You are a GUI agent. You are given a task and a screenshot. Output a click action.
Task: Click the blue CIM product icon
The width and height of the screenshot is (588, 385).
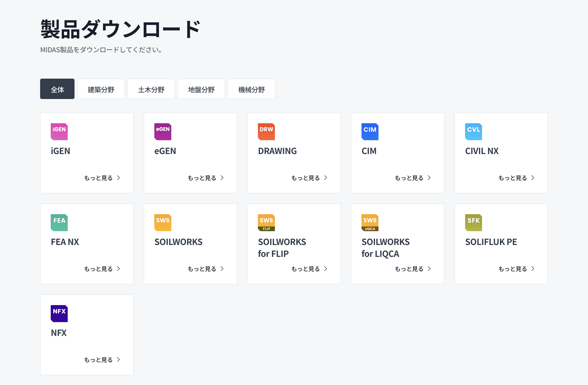[370, 132]
